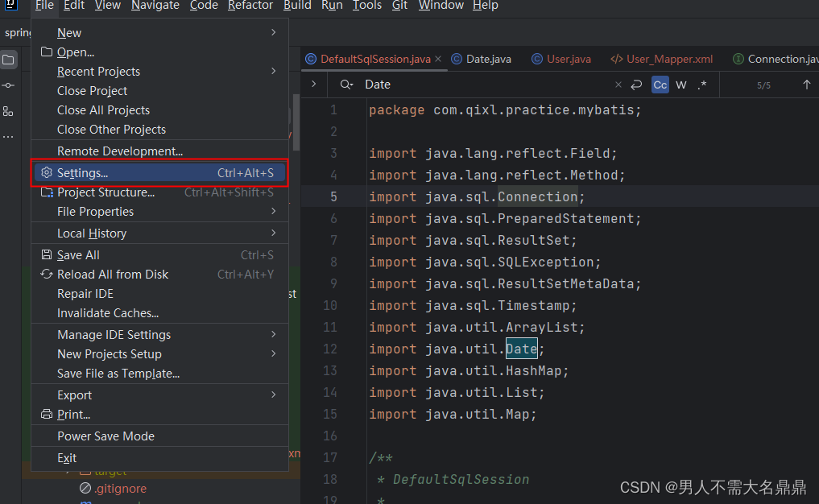Screen dimensions: 819x504
Task: Click the User.java class icon
Action: pos(537,59)
